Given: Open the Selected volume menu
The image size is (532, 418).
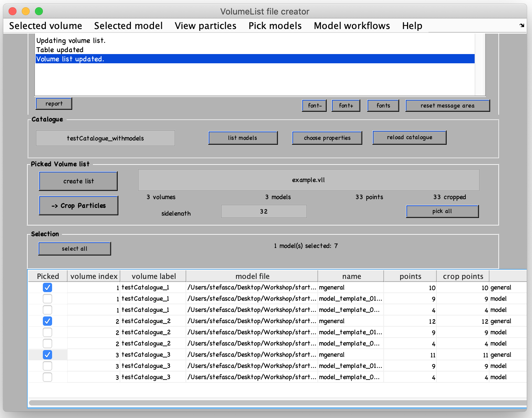Looking at the screenshot, I should pos(45,26).
